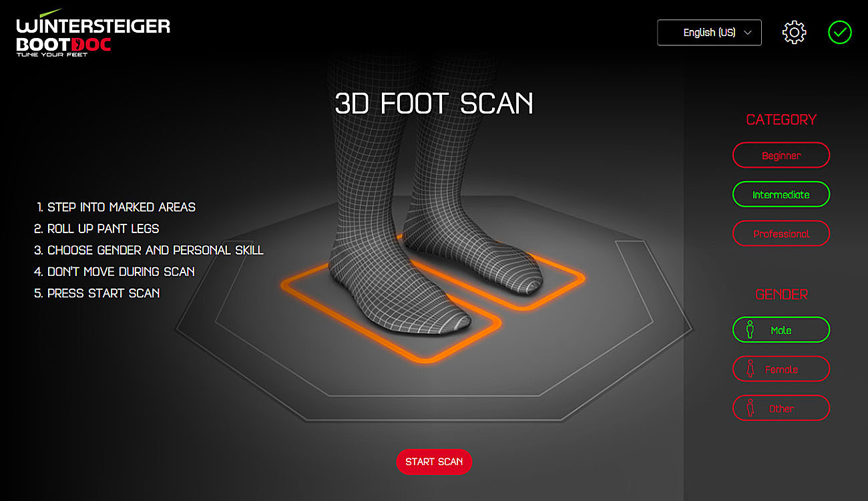Image resolution: width=868 pixels, height=501 pixels.
Task: Open the English (US) language dropdown
Action: click(709, 32)
